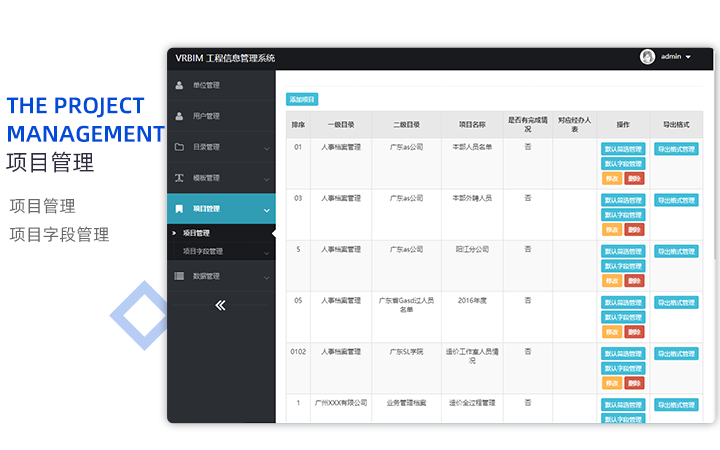Click the 导出格式 column header
Image resolution: width=720 pixels, height=450 pixels.
coord(676,124)
